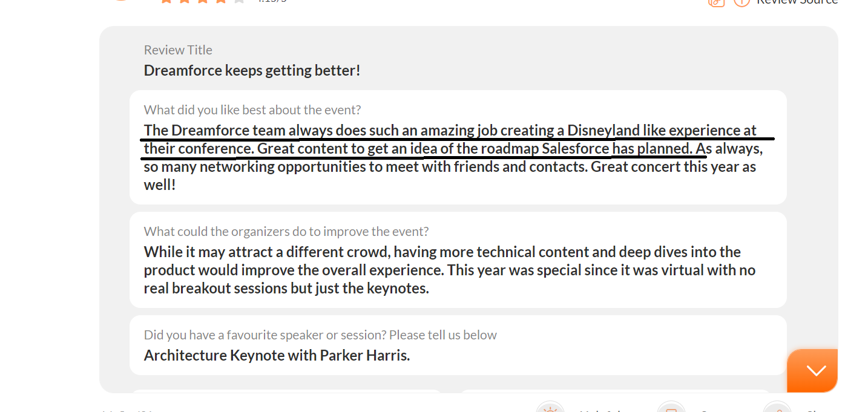Screen dimensions: 868x412
Task: Select 'Architecture Keynote with Parker Harris.' answer
Action: 277,355
